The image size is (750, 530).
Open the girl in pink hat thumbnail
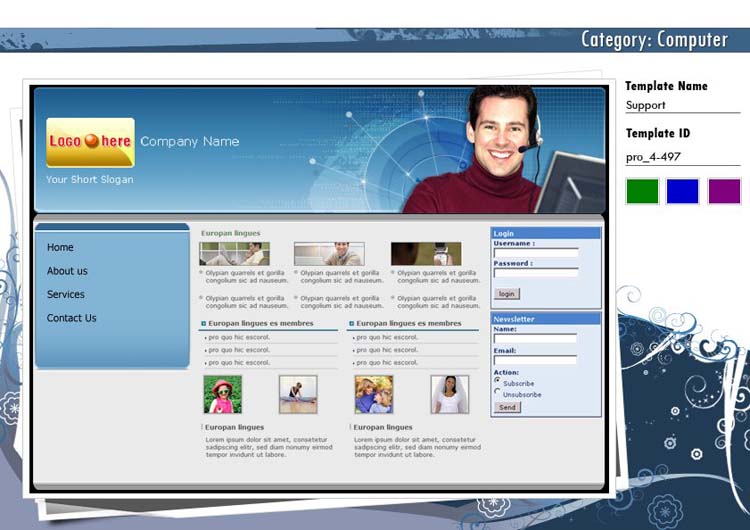coord(223,395)
